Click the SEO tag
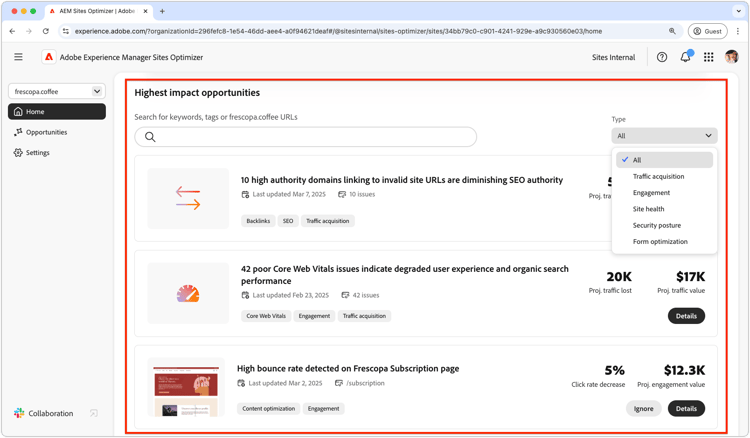The image size is (750, 438). pos(288,221)
